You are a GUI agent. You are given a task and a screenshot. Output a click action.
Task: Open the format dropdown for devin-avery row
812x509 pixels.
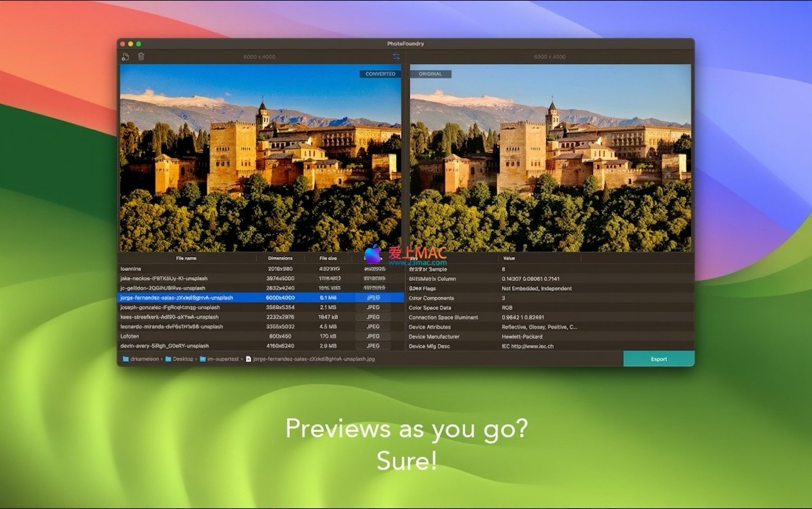click(x=373, y=346)
